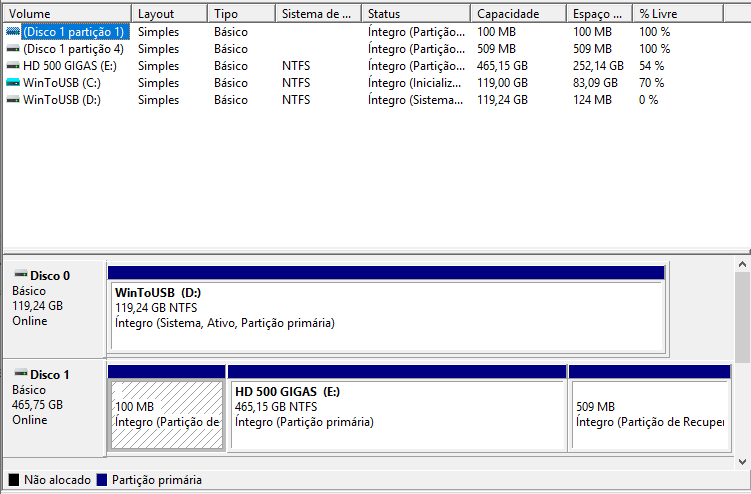Select the WinToUSB (C:) volume row
Screen dimensions: 751x494
pos(364,83)
